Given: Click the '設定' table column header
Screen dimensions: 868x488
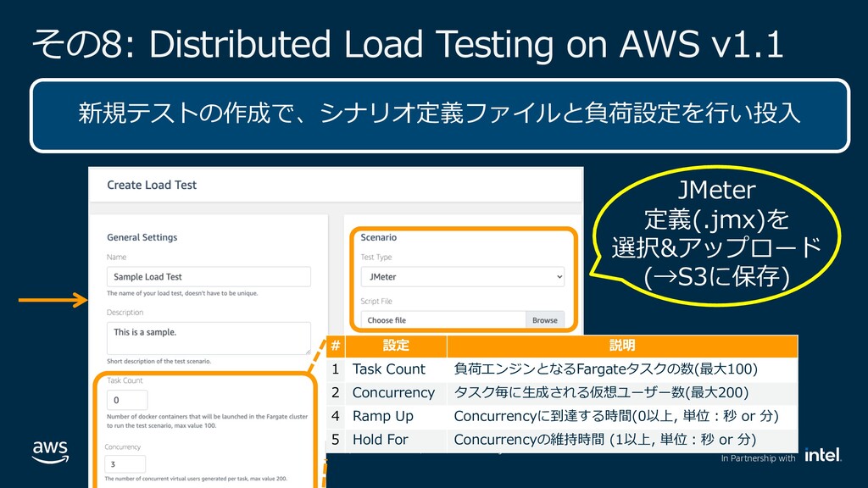Looking at the screenshot, I should [x=396, y=346].
